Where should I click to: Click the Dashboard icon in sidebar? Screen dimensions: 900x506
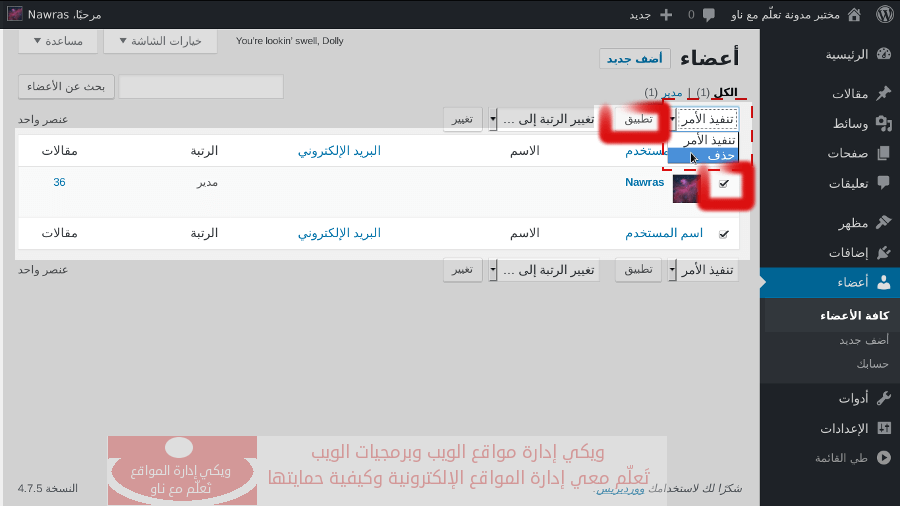(x=883, y=55)
